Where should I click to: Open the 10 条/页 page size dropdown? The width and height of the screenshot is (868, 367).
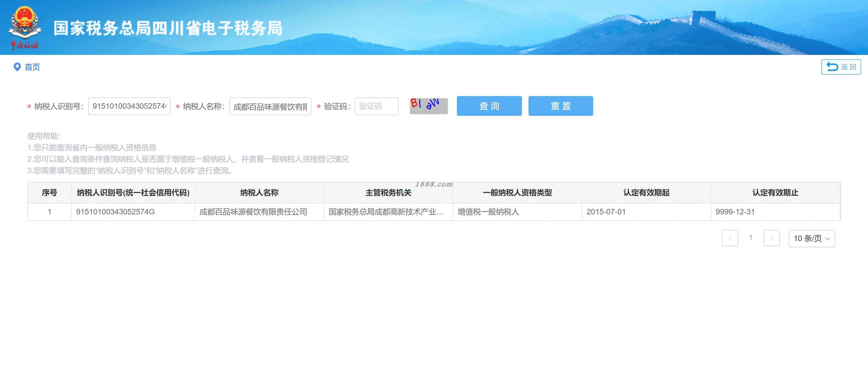(812, 238)
